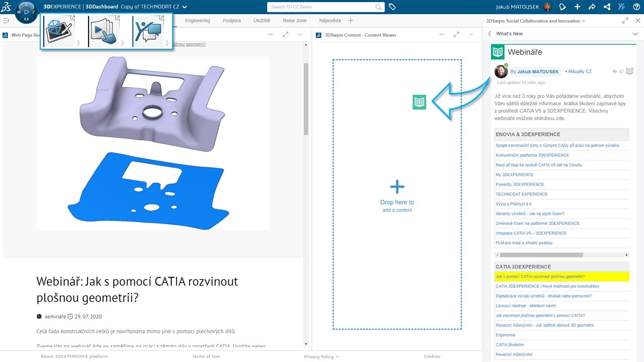This screenshot has height=362, width=644.
Task: Open About 3DEXPERIENCE platform footer link
Action: point(74,356)
